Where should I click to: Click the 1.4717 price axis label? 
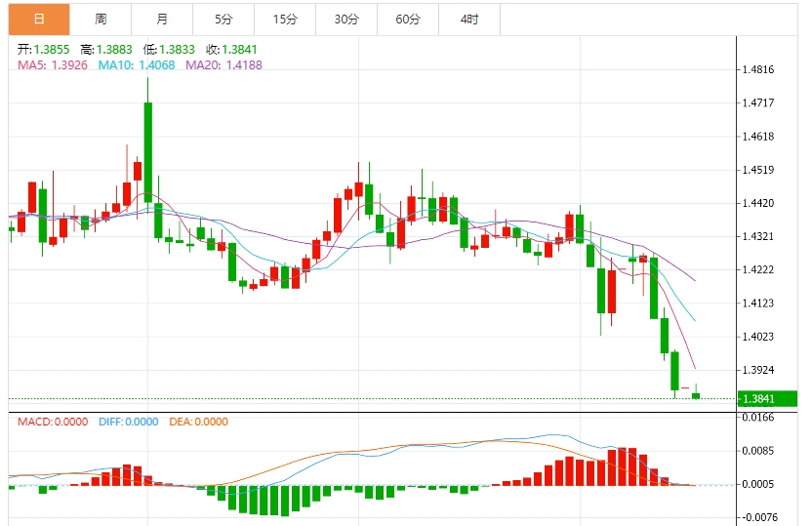[758, 102]
